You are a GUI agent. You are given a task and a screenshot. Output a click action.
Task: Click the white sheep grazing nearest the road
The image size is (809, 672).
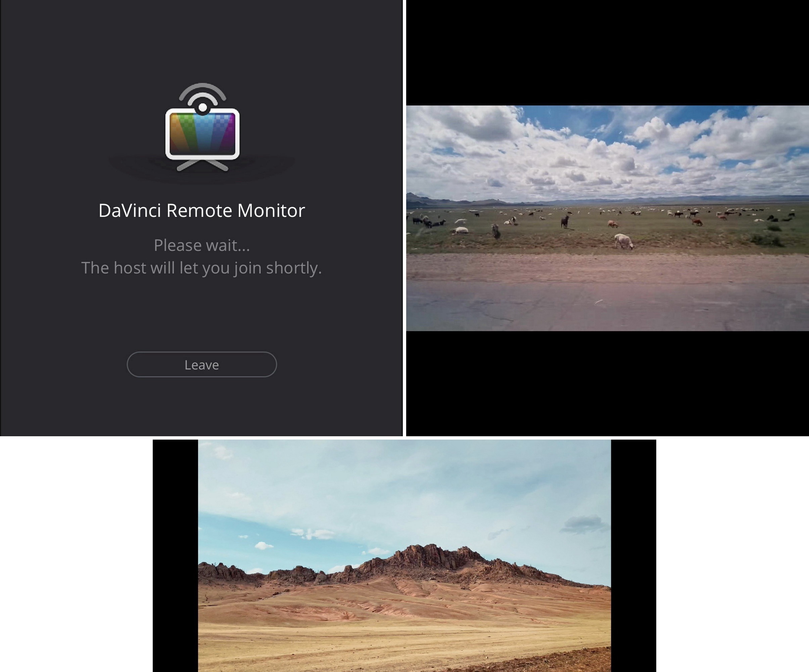click(x=624, y=241)
